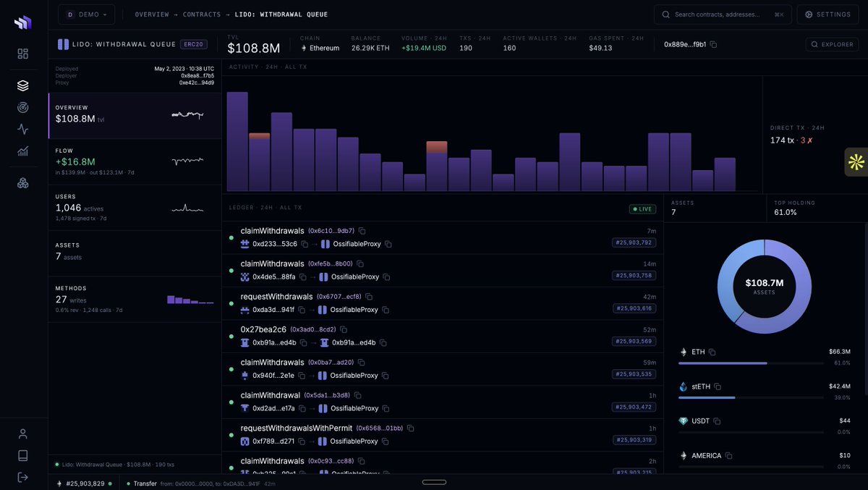Copy transaction hash 0x0ba7...ad20
This screenshot has width=868, height=490.
(x=362, y=363)
